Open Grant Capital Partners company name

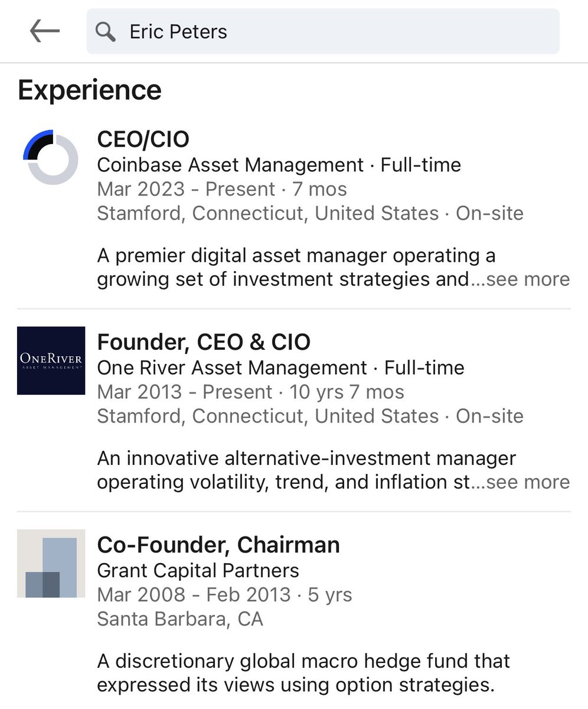[198, 571]
